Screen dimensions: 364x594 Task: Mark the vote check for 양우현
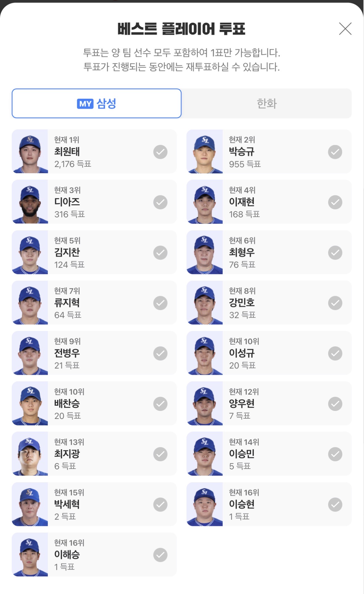pyautogui.click(x=335, y=404)
